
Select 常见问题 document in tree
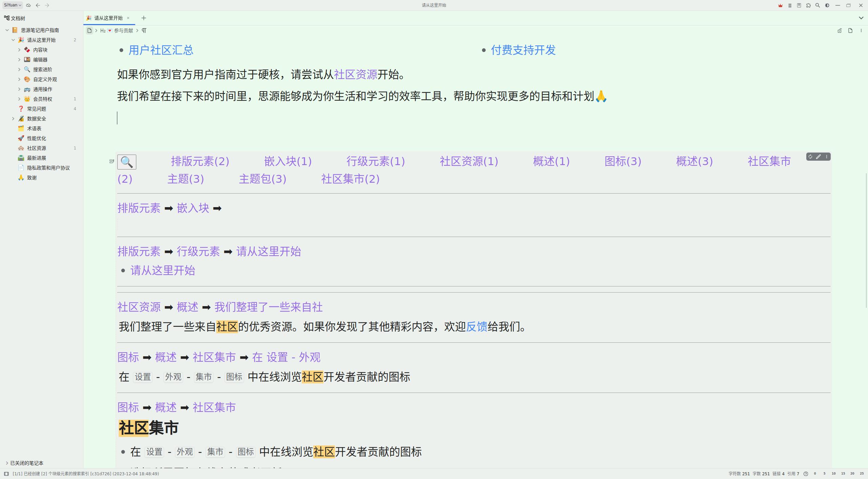[37, 109]
